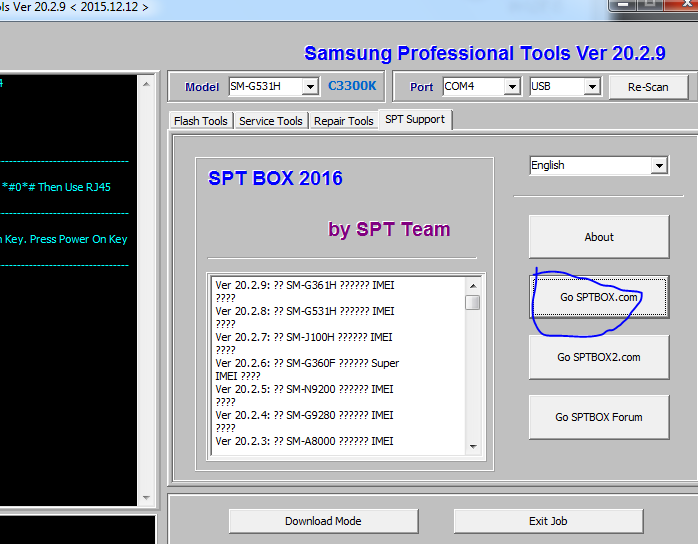Viewport: 698px width, 544px height.
Task: Switch to the Service Tools tab
Action: (x=271, y=121)
